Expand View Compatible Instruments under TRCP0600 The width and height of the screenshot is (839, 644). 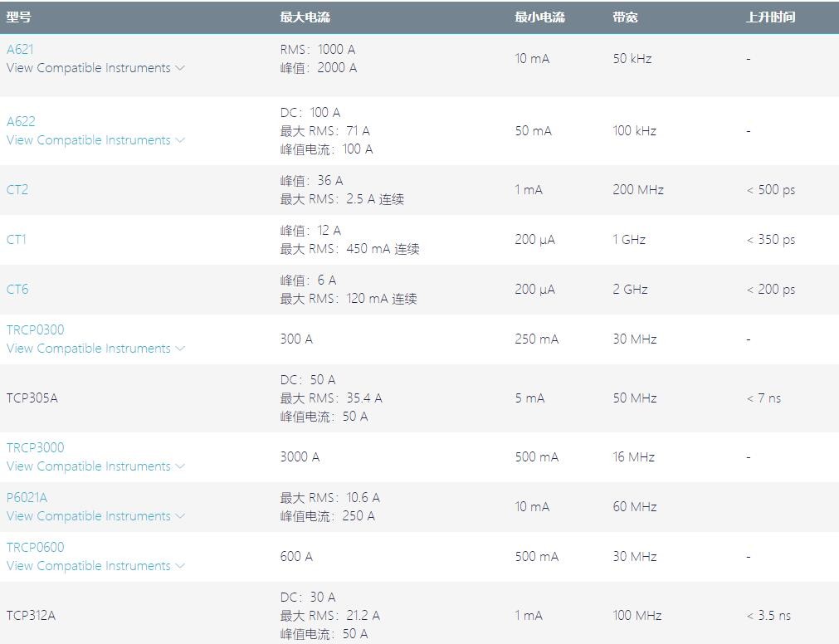pos(95,566)
